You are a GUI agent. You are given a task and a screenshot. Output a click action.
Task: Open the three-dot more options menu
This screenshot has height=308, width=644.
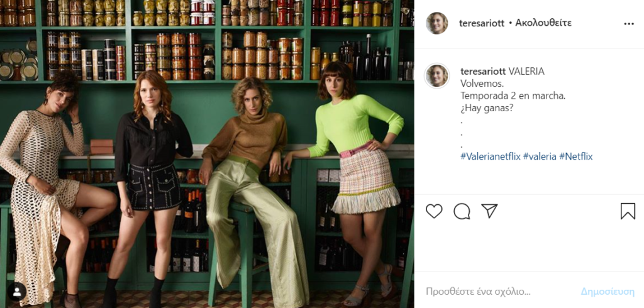click(x=629, y=24)
